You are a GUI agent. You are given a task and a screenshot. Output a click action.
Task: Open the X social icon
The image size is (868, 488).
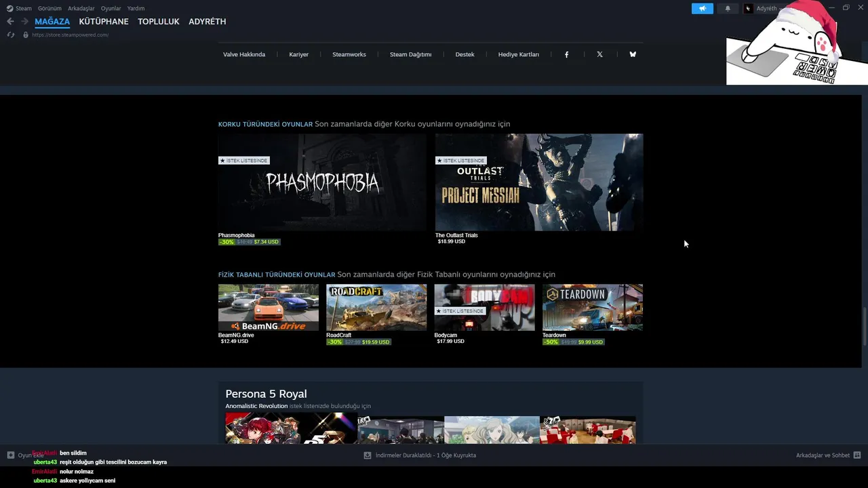[x=599, y=54]
